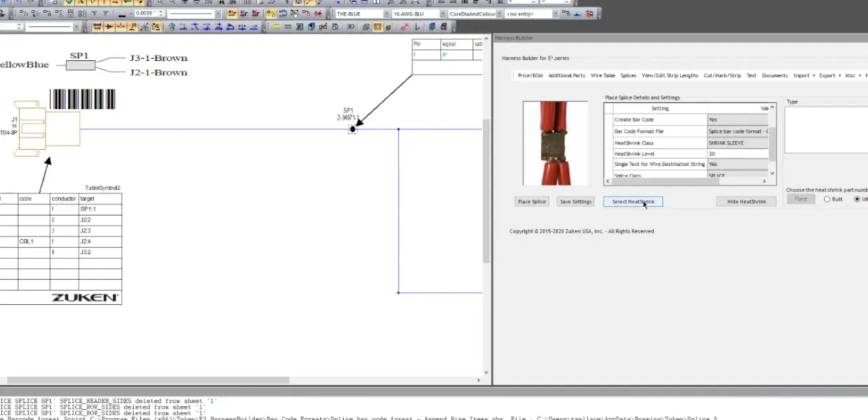Open the Cut/Mark/Strip menu
868x420 pixels.
(x=722, y=75)
